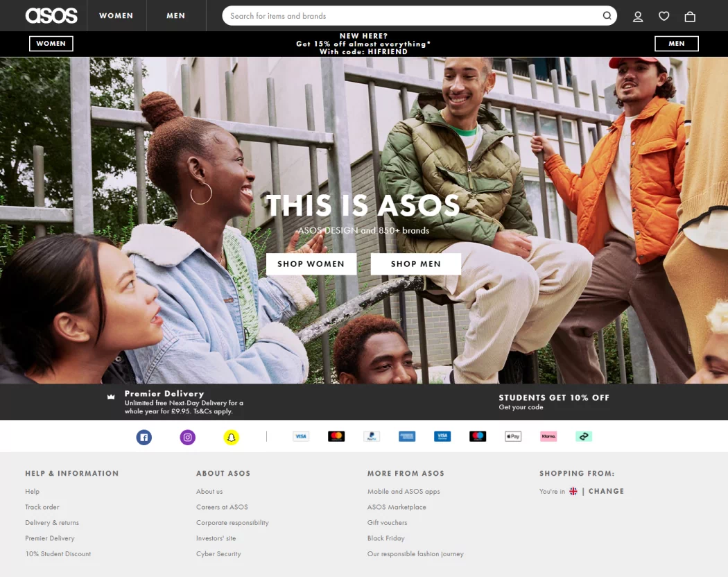Open the Cyber Security link
The height and width of the screenshot is (577, 728).
pyautogui.click(x=218, y=554)
